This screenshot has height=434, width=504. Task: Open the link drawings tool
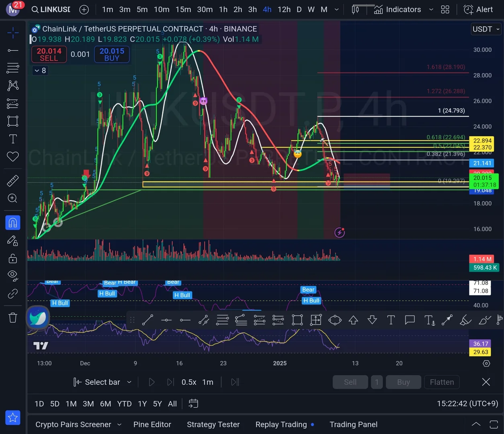13,294
